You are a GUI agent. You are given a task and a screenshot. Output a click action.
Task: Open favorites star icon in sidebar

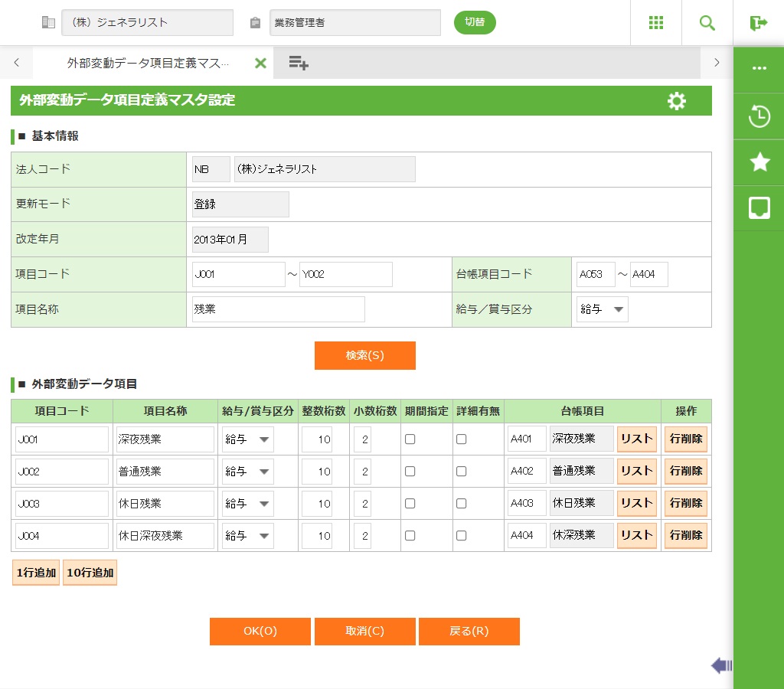point(759,162)
